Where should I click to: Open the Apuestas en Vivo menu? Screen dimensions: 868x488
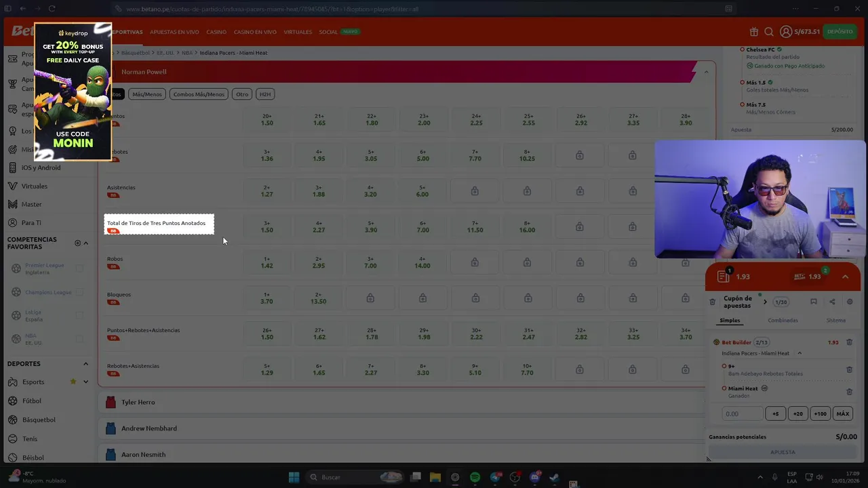(174, 32)
